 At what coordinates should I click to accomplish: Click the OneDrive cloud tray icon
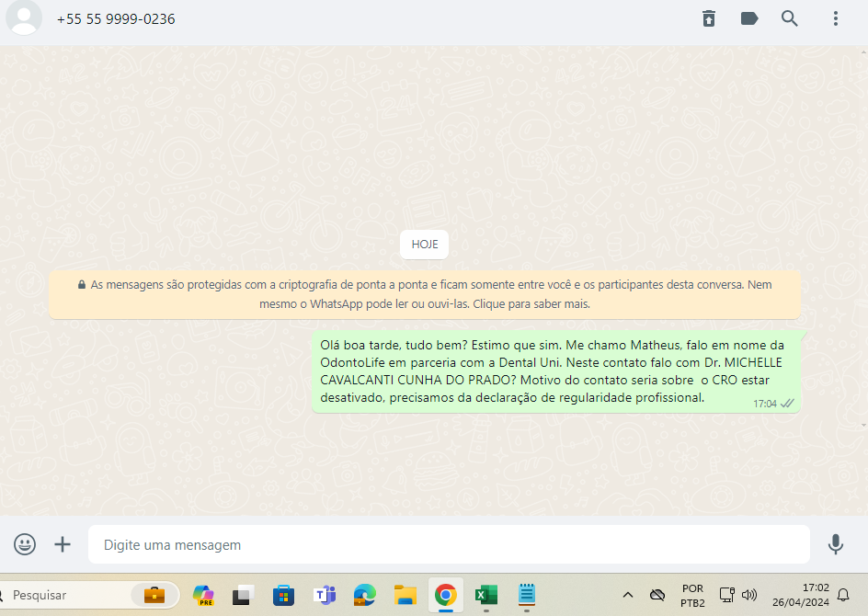click(x=657, y=595)
